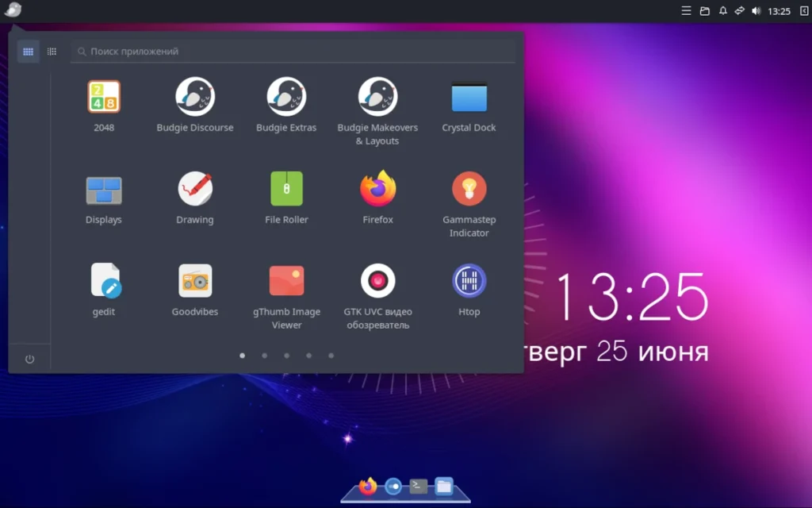Screen dimensions: 812x508
Task: Open the Raven sidebar toggle in panel
Action: tap(804, 11)
